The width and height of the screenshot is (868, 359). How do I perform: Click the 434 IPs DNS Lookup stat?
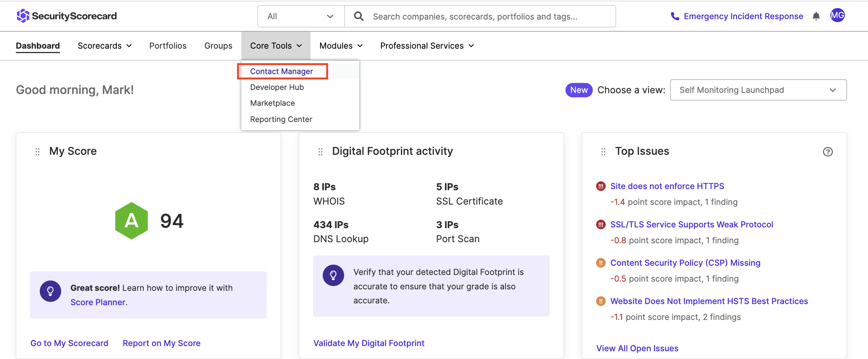pos(341,232)
